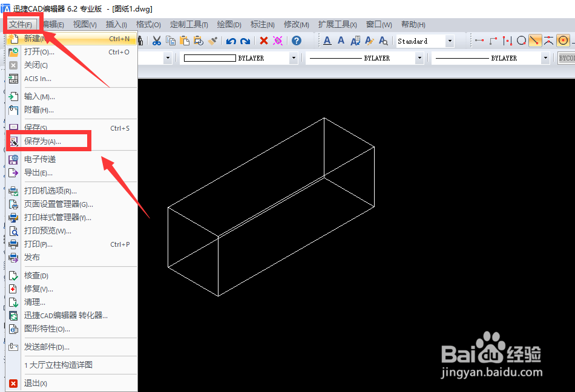The width and height of the screenshot is (575, 392).
Task: Click the text style icon with checkmark
Action: [x=355, y=41]
